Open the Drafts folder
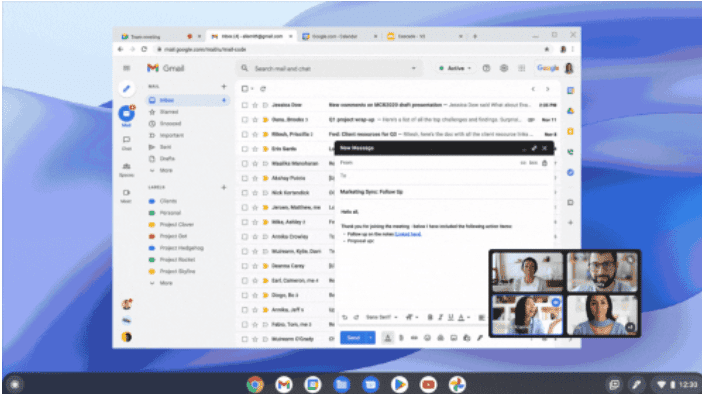Screen dimensions: 702x394 coord(167,158)
